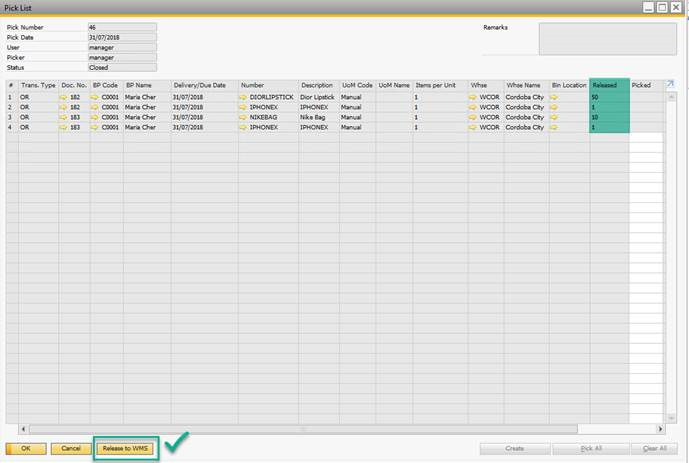Open IPHONEX item link arrow in row 2
The width and height of the screenshot is (689, 463).
pos(245,107)
